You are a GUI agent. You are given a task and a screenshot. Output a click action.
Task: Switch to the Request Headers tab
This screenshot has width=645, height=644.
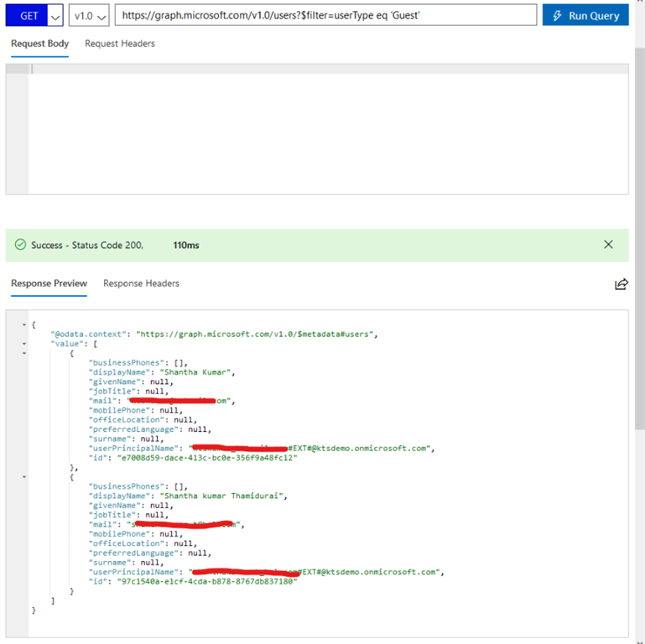(120, 44)
